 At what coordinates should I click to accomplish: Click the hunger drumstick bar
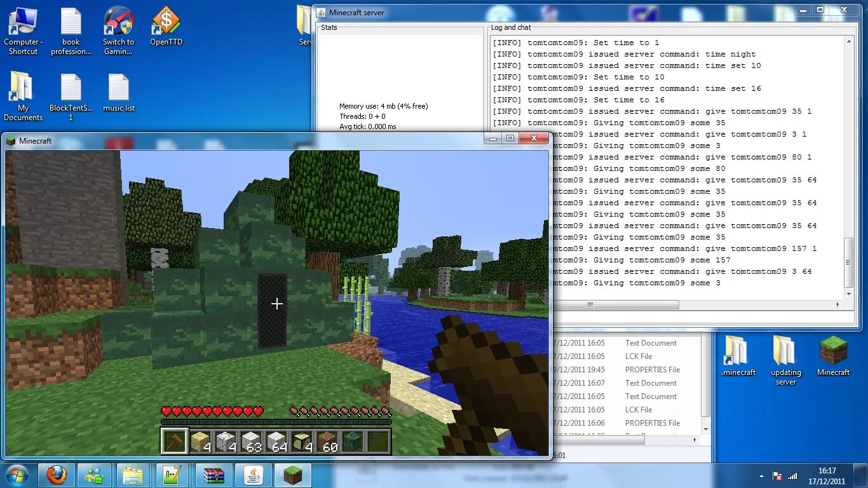click(x=340, y=411)
